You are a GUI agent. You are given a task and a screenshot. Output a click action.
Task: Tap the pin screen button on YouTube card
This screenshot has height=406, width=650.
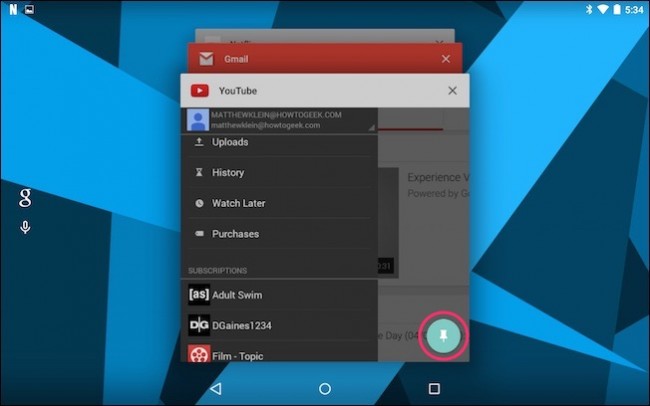443,336
